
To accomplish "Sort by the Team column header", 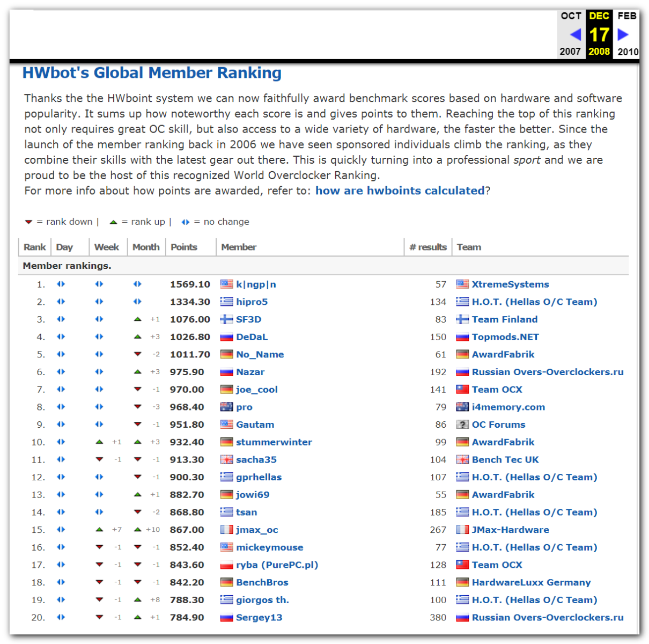I will point(469,247).
